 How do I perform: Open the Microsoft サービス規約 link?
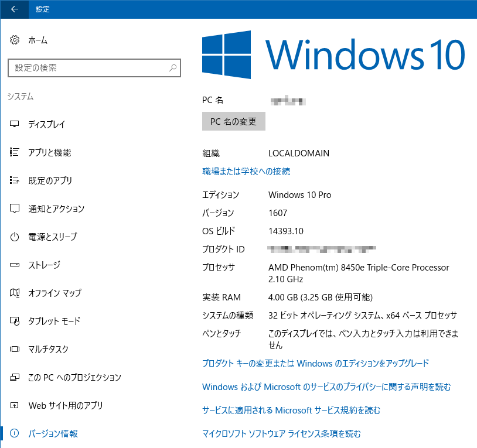coord(291,411)
